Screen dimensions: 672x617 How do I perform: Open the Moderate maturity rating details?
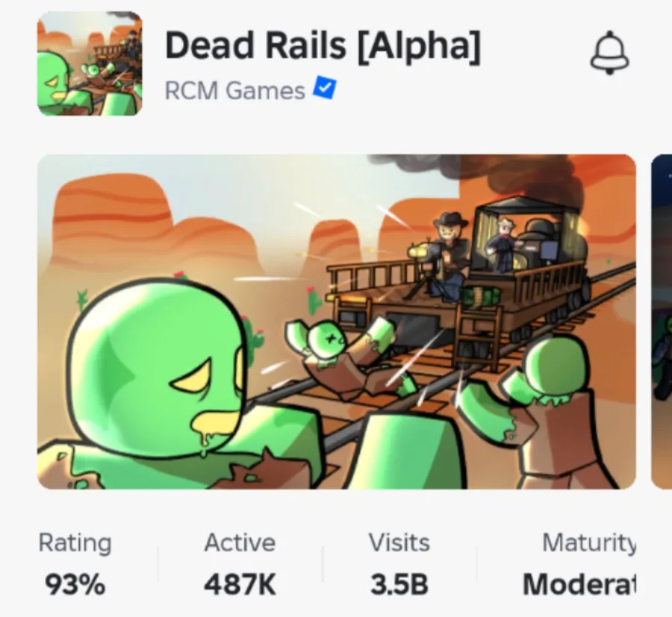coord(579,584)
